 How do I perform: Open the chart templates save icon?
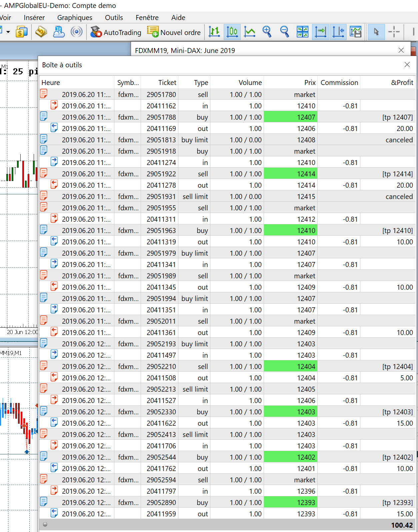click(356, 32)
